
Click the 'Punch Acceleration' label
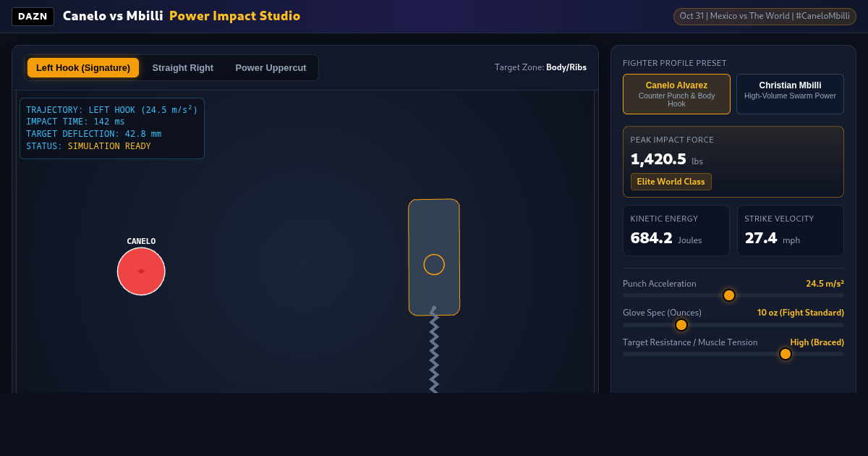(x=660, y=284)
